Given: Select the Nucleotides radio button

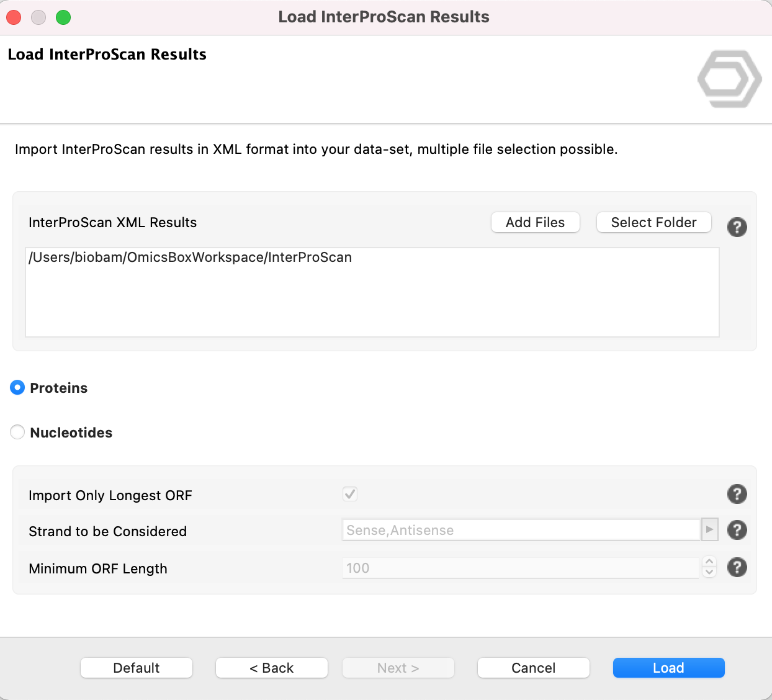Looking at the screenshot, I should 17,433.
